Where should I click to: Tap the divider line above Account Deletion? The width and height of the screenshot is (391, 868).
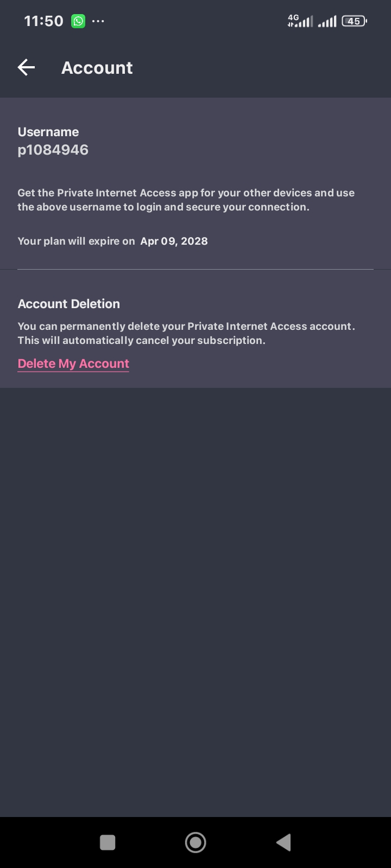(x=195, y=269)
